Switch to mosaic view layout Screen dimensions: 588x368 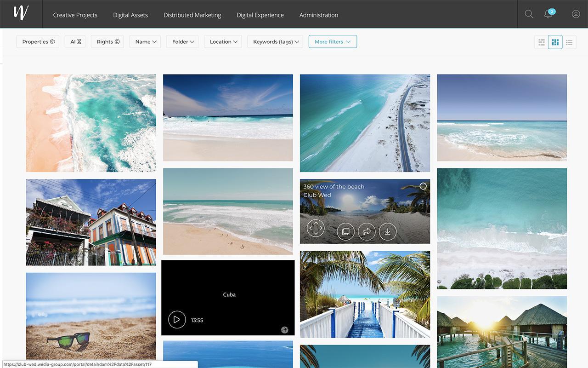click(555, 41)
